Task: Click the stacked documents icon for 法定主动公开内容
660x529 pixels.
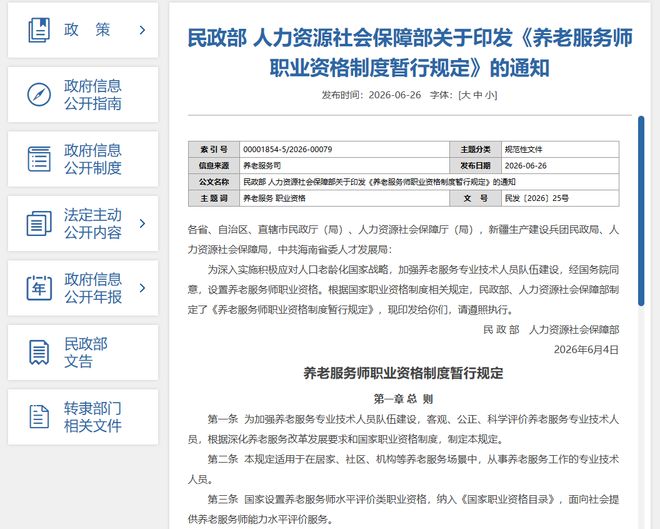Action: (39, 223)
